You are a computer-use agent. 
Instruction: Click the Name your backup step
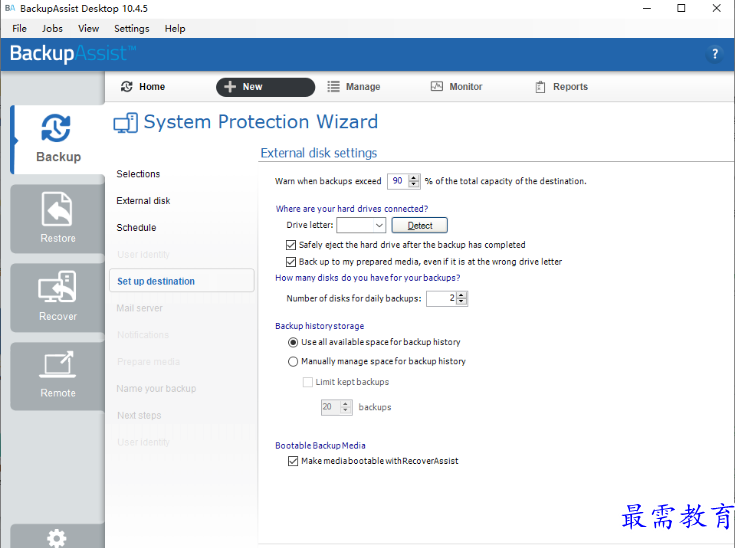[156, 388]
